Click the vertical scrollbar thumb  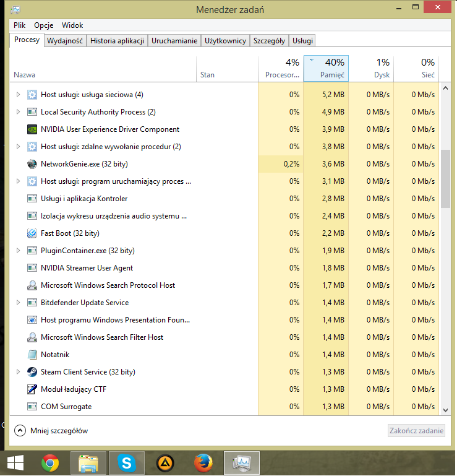pyautogui.click(x=445, y=179)
